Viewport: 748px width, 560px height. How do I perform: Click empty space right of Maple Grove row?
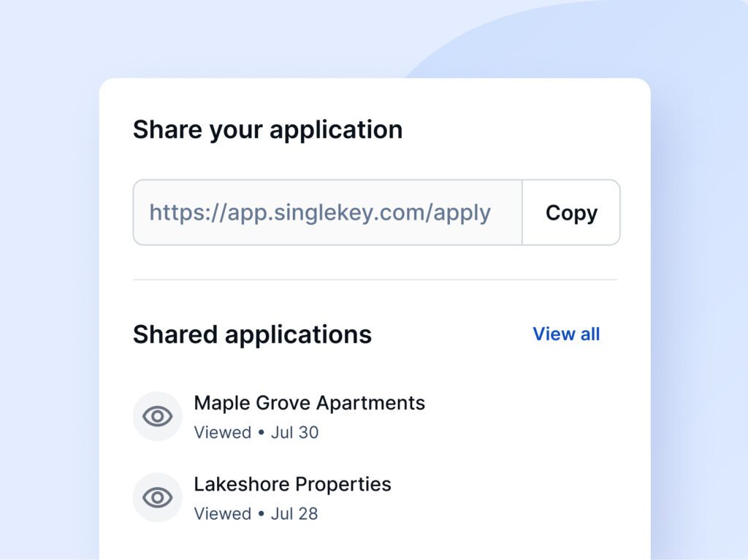[524, 416]
